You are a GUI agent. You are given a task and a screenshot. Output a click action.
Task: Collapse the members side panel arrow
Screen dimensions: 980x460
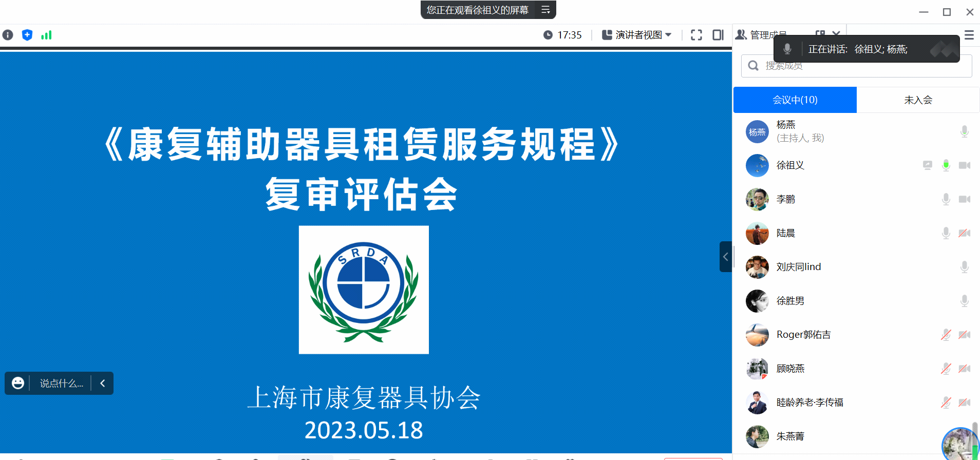pyautogui.click(x=725, y=257)
